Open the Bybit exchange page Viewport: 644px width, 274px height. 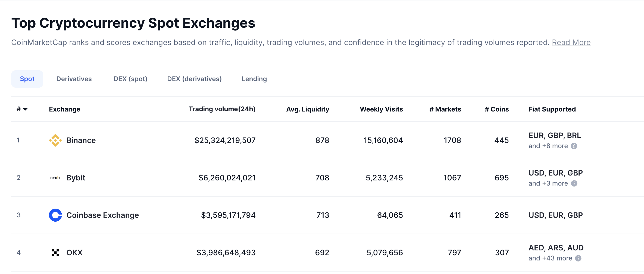pos(76,178)
